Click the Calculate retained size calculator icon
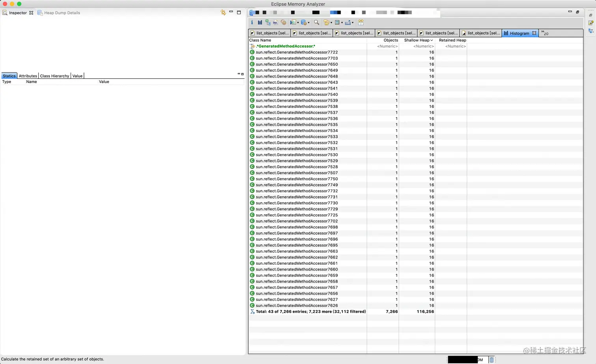The image size is (596, 364). [337, 22]
